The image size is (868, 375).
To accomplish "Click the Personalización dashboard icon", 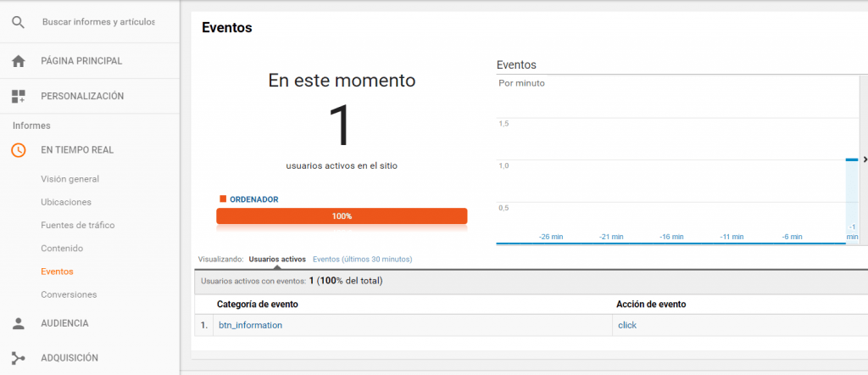I will tap(19, 97).
